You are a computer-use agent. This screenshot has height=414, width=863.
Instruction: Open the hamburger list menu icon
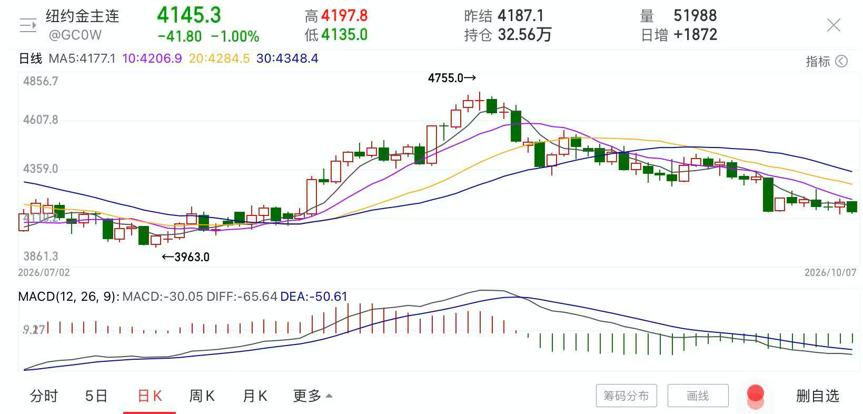28,25
